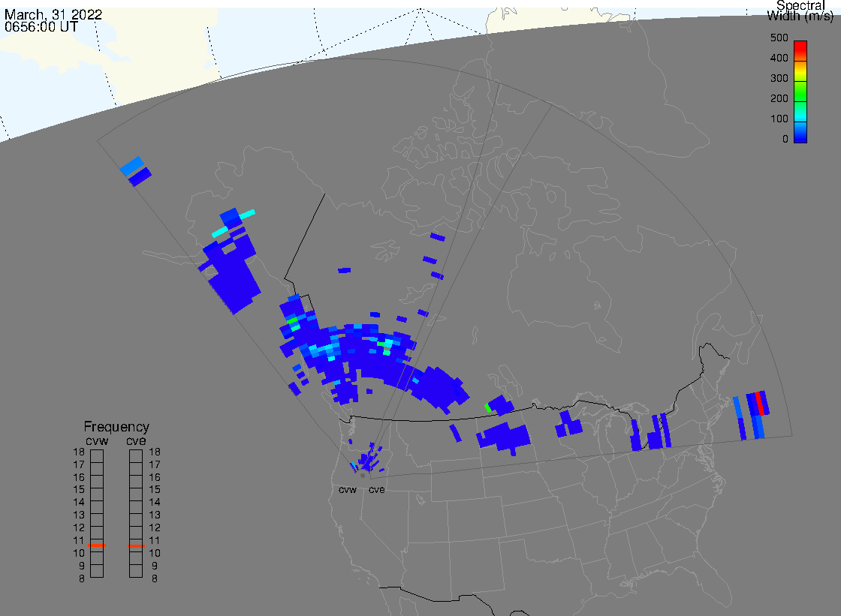Click the cve column header in Frequency legend
The image size is (841, 616).
pos(136,440)
